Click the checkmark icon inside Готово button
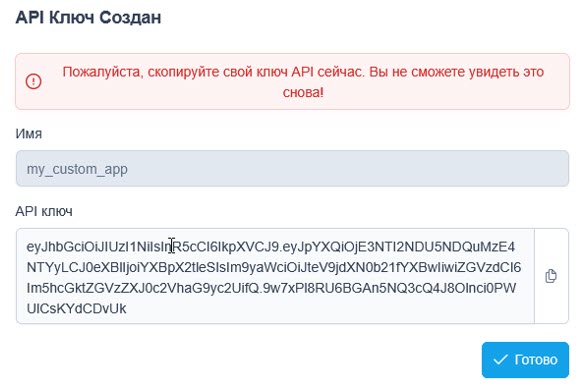 pos(500,360)
